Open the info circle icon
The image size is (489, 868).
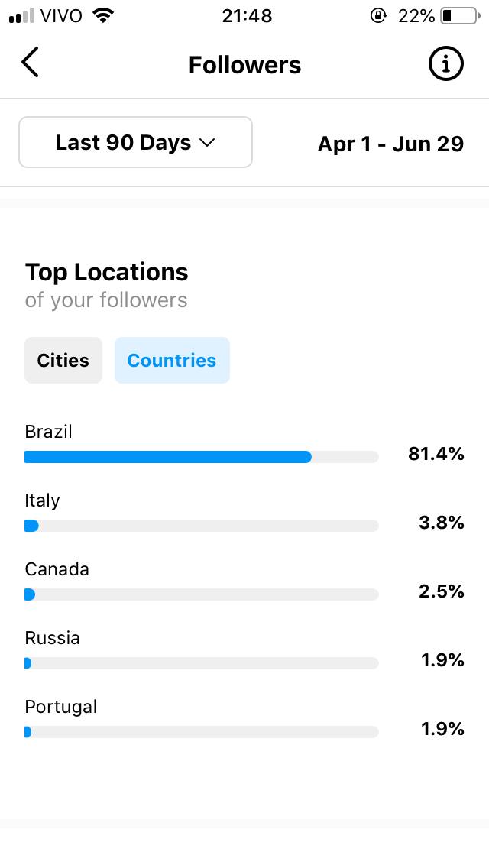point(445,65)
